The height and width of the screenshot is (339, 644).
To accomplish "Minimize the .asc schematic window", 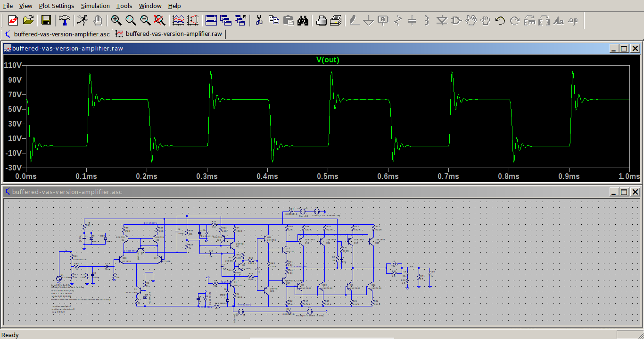I will tap(614, 192).
